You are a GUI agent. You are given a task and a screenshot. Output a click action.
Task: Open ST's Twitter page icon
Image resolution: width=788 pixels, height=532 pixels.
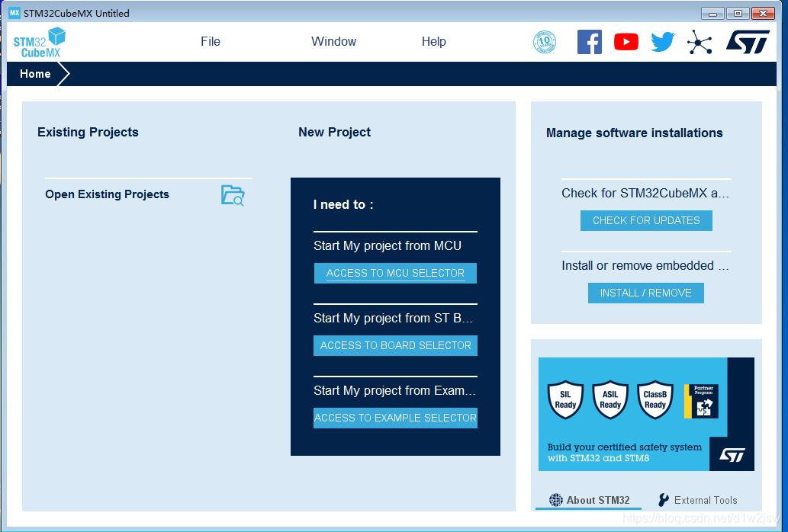pyautogui.click(x=662, y=42)
